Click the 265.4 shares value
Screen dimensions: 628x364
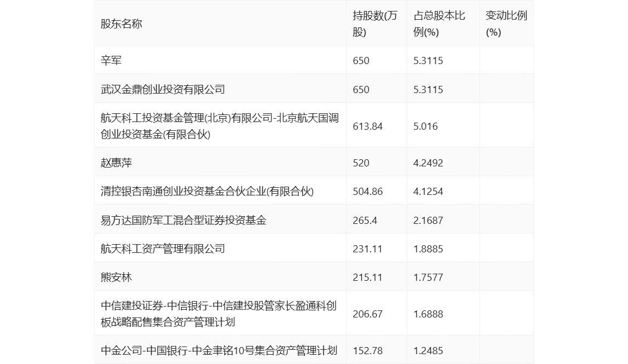click(365, 220)
